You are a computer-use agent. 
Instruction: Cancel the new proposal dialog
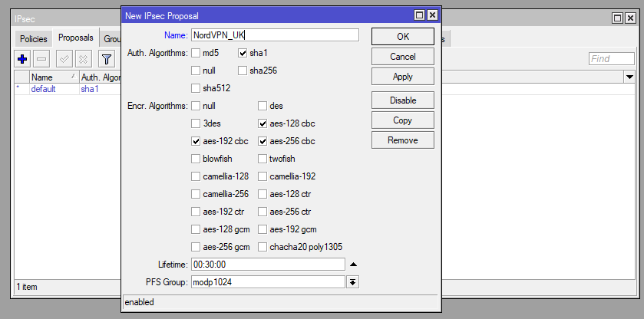pyautogui.click(x=403, y=57)
